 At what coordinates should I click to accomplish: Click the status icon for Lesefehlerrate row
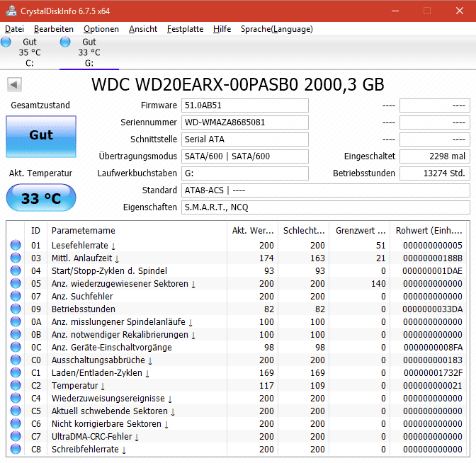click(16, 245)
